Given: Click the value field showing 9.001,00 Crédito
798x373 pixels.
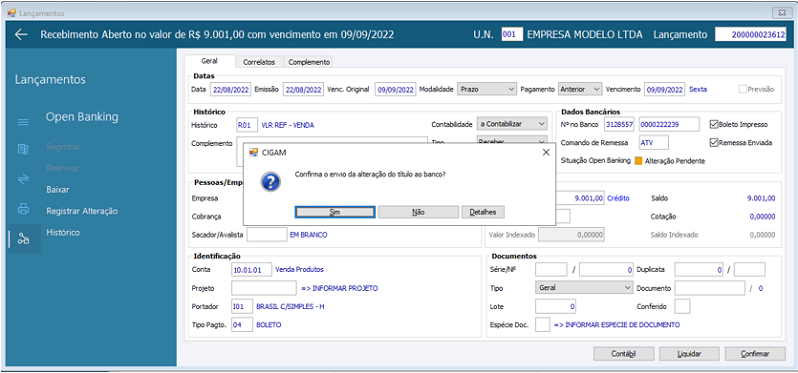Looking at the screenshot, I should 579,197.
